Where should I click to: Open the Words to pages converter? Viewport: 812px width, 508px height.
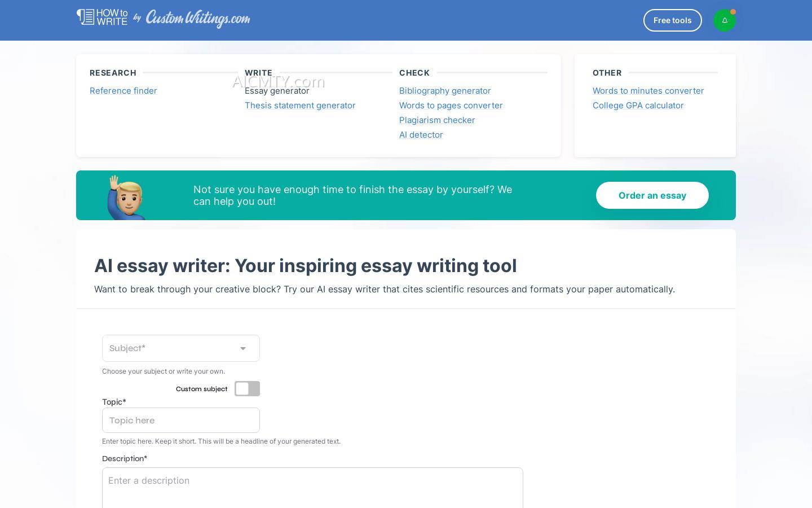(x=451, y=105)
